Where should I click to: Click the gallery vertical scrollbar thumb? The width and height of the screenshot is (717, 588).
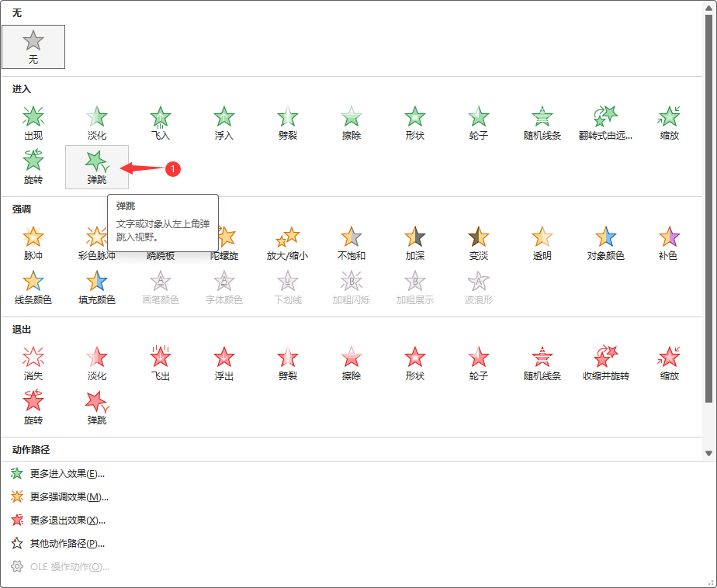click(708, 209)
